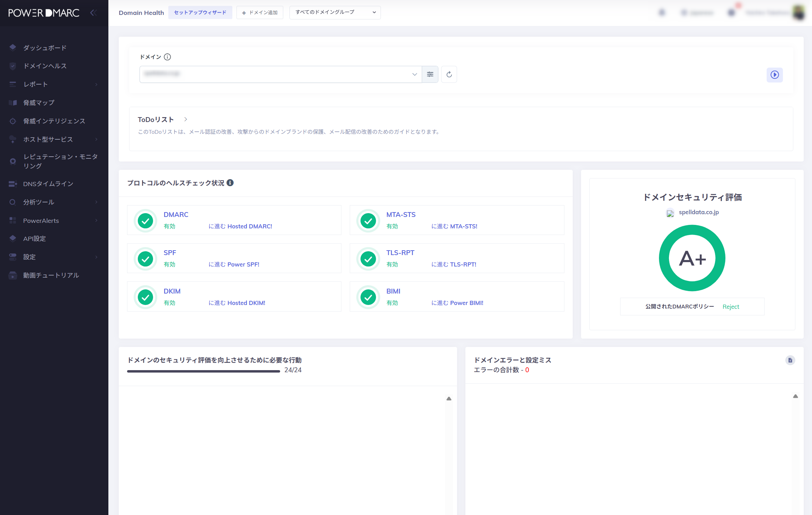The image size is (812, 515).
Task: Open DNSタイムライン in the sidebar
Action: (48, 184)
